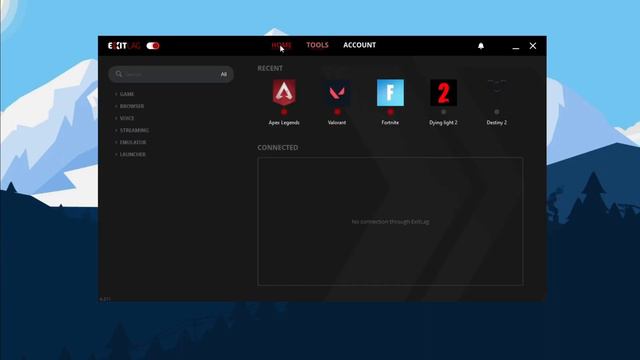The height and width of the screenshot is (360, 640).
Task: Open the All filter dropdown
Action: pos(224,74)
